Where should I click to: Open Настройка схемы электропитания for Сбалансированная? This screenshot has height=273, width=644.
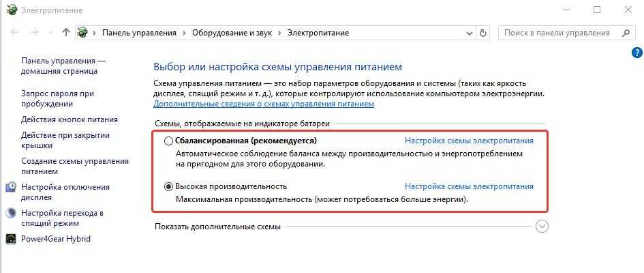[469, 141]
